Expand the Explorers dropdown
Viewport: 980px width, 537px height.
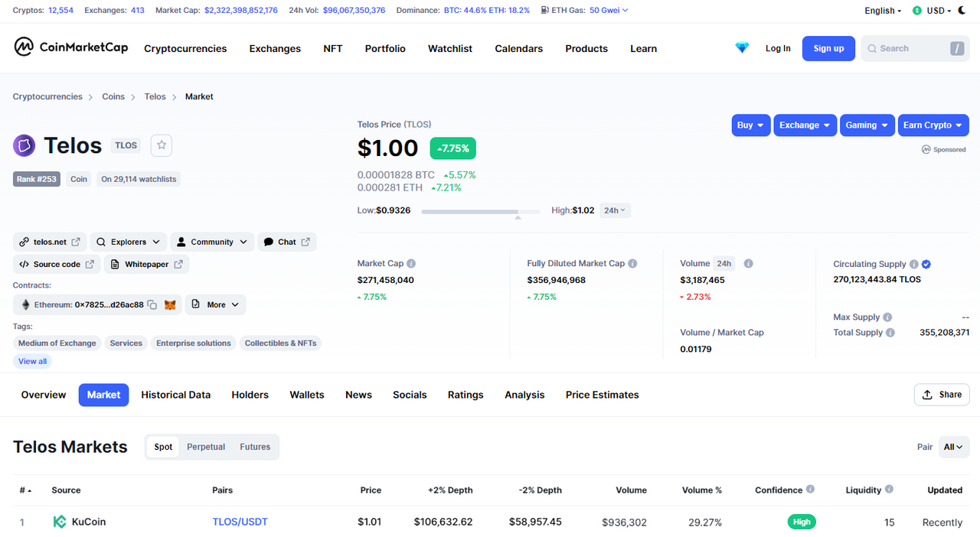pyautogui.click(x=129, y=242)
